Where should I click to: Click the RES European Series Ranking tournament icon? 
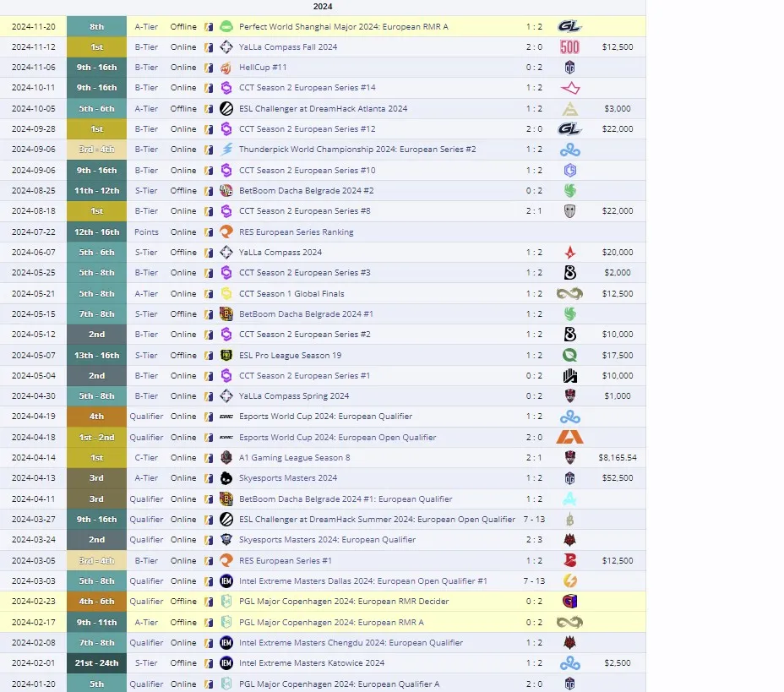pos(226,232)
